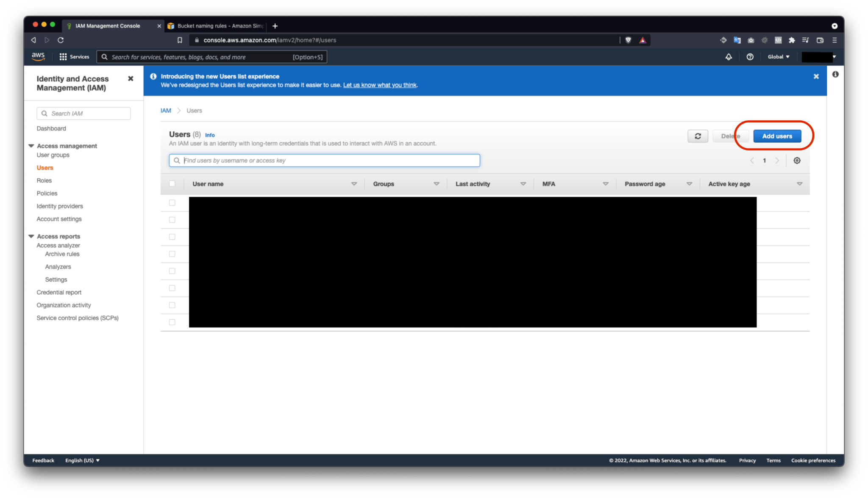Click the refresh icon above the users table

pos(698,136)
